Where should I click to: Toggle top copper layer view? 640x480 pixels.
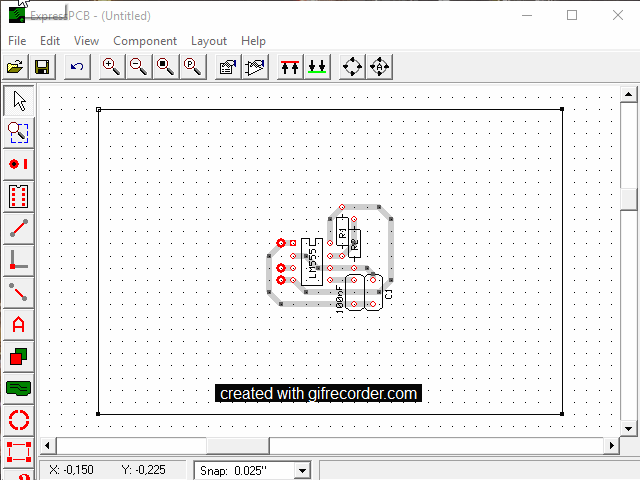[290, 67]
